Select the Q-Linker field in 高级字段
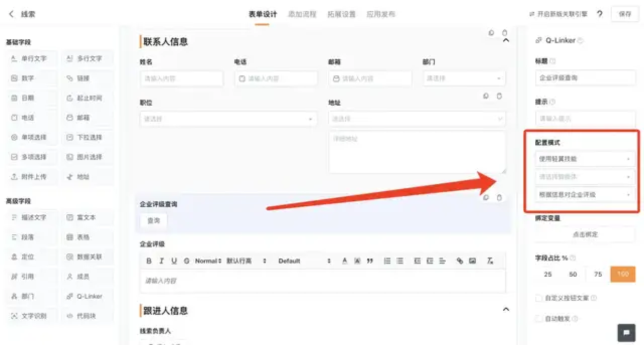Image resolution: width=644 pixels, height=346 pixels. point(85,296)
